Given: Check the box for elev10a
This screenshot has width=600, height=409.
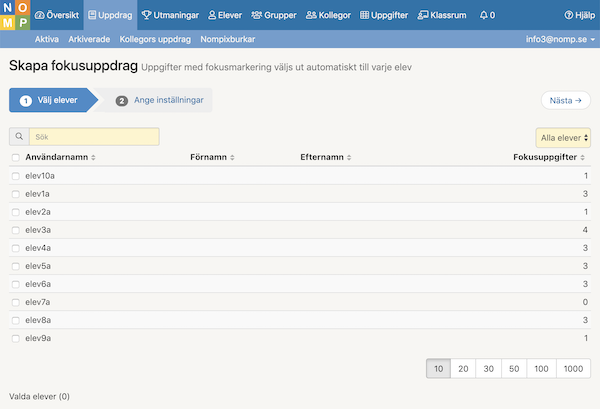Looking at the screenshot, I should point(16,176).
